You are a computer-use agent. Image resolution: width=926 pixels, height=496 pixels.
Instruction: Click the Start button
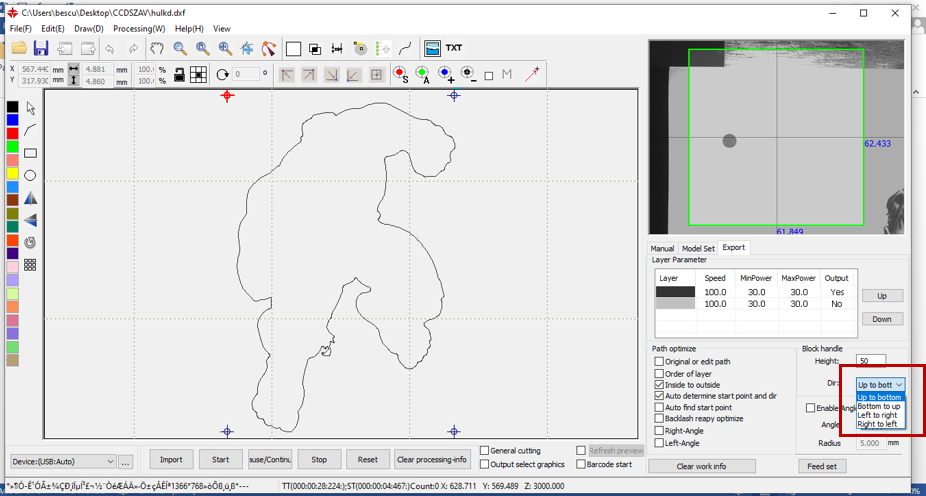click(x=220, y=459)
